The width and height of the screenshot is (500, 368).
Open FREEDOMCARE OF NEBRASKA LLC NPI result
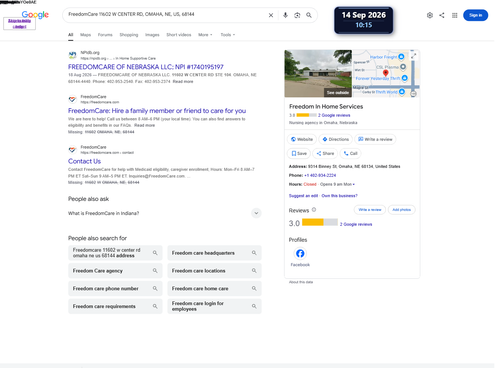146,67
